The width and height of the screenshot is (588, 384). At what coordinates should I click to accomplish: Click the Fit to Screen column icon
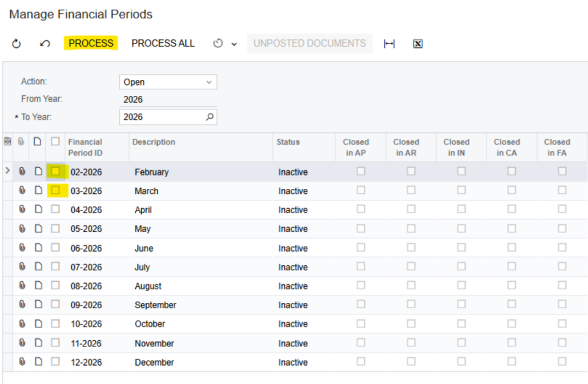pyautogui.click(x=389, y=43)
